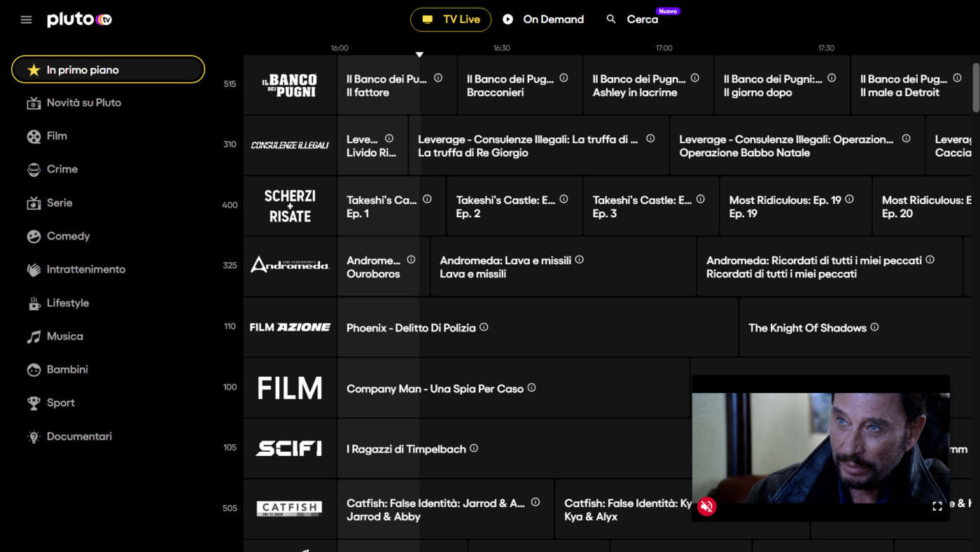Unmute the mini player audio

707,506
